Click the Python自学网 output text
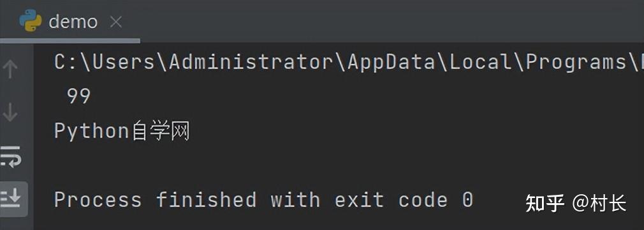Screen dimensions: 644x230 [x=122, y=131]
